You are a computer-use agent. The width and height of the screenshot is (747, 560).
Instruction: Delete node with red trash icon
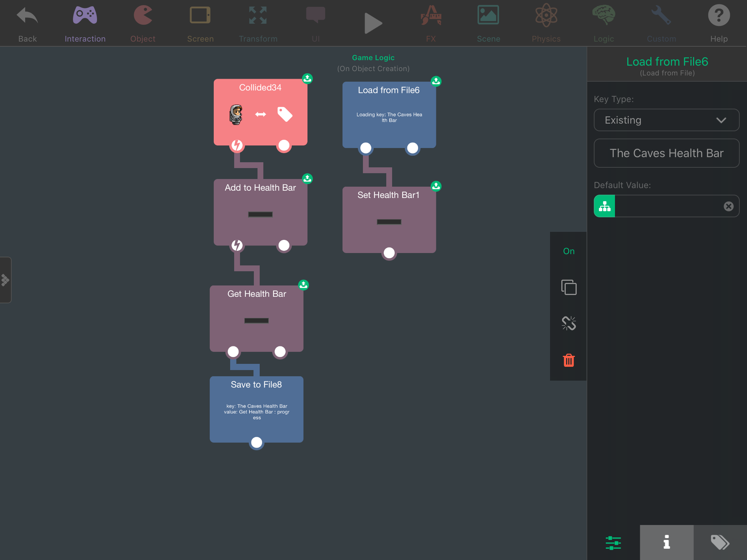(569, 360)
